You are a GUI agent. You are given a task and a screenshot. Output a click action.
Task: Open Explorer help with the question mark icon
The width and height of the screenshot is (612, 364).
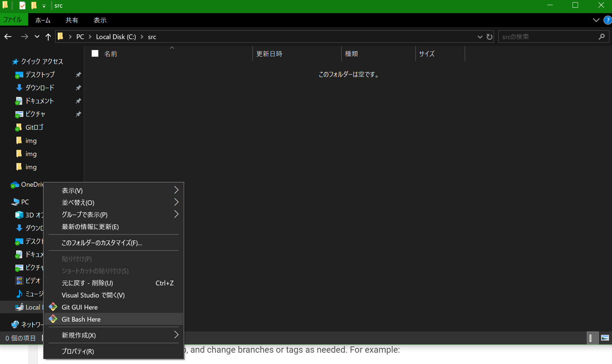tap(607, 20)
